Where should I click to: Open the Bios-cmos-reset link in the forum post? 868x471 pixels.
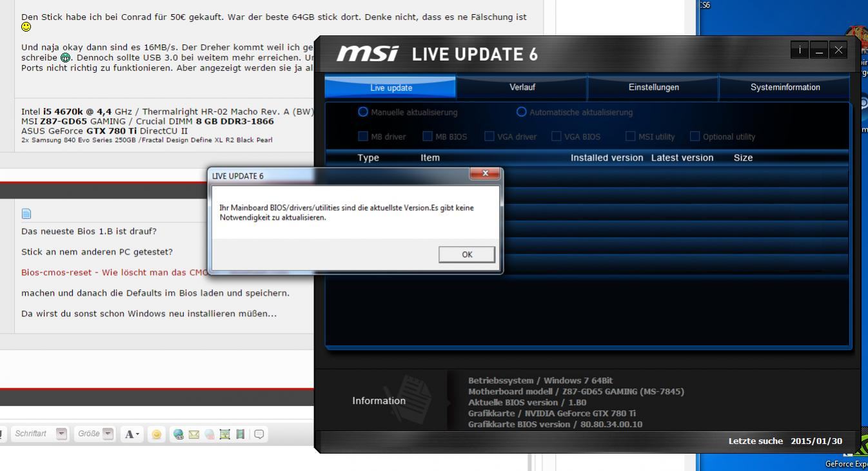[x=114, y=273]
